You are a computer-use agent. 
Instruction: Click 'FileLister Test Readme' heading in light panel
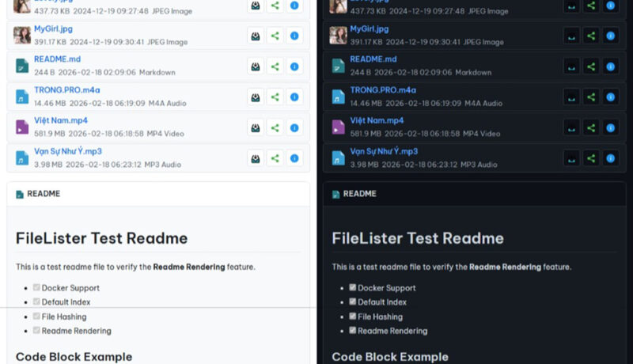click(x=102, y=238)
